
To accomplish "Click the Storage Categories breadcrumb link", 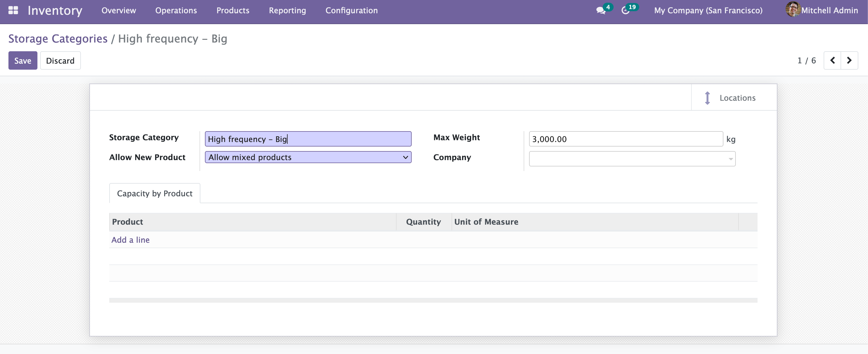I will click(58, 38).
